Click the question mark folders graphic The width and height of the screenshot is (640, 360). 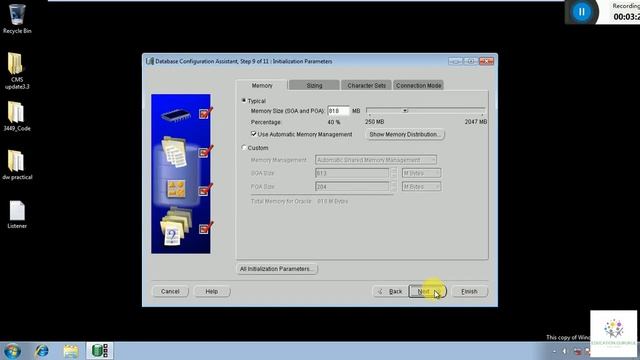pos(176,227)
